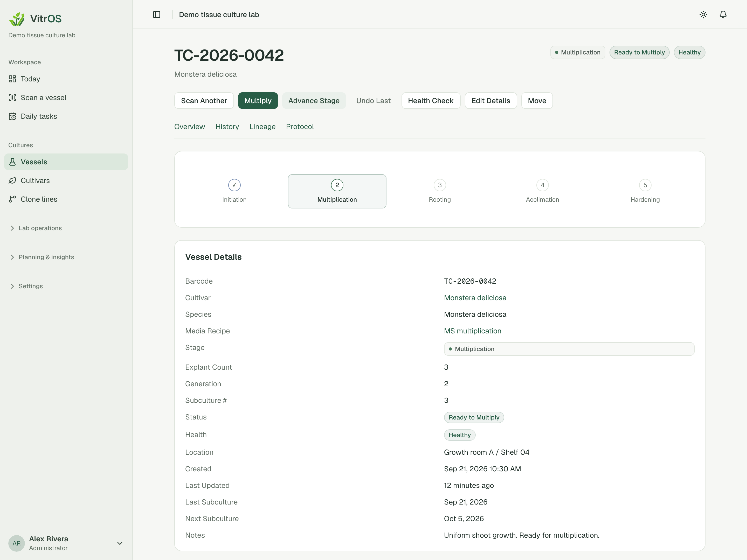
Task: Select step 4 Acclimation in stage tracker
Action: coord(542,191)
